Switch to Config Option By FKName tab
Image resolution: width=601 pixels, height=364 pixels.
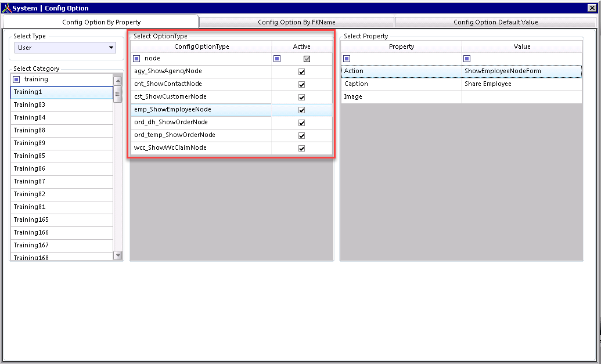(297, 22)
